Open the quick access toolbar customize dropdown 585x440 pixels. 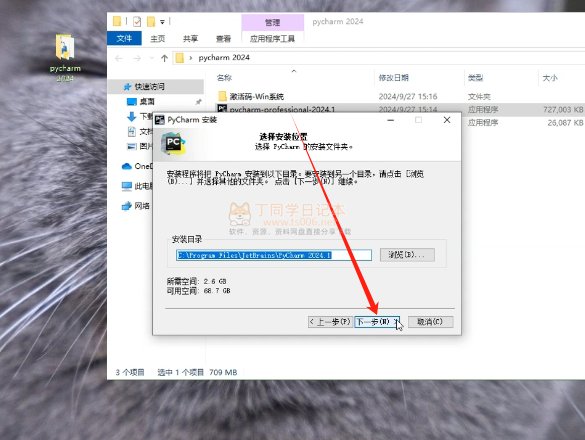pos(162,22)
